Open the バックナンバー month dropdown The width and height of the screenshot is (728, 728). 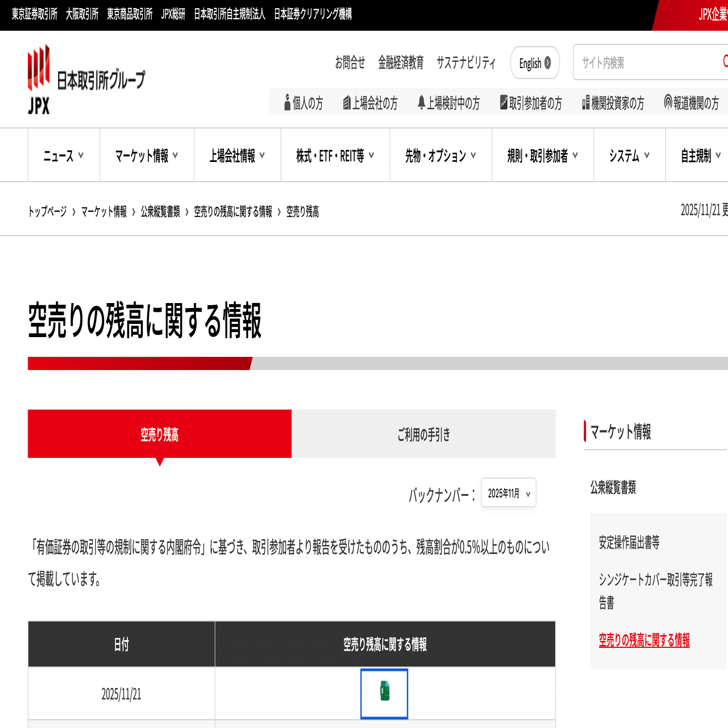508,493
